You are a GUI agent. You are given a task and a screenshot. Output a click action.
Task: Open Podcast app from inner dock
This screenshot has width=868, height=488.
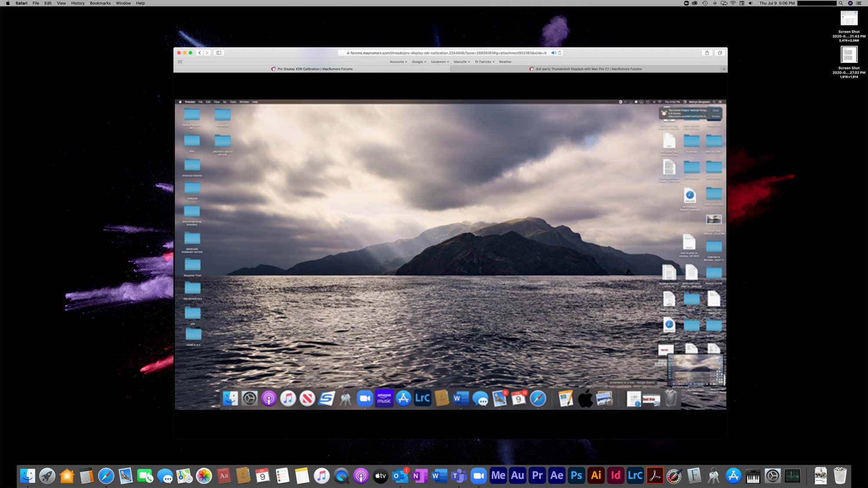[268, 398]
